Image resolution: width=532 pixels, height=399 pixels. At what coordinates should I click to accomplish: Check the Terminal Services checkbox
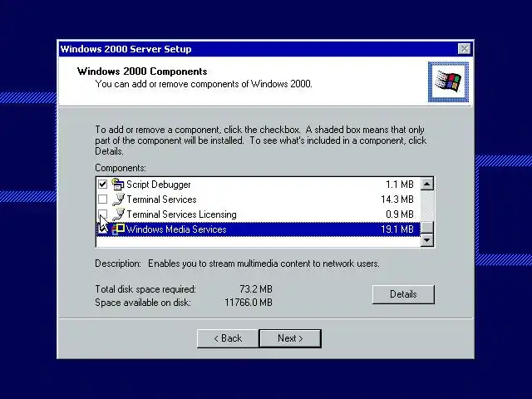[102, 199]
